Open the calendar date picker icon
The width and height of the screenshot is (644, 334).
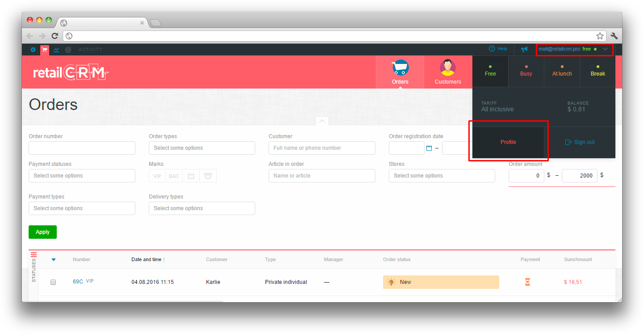(x=429, y=148)
